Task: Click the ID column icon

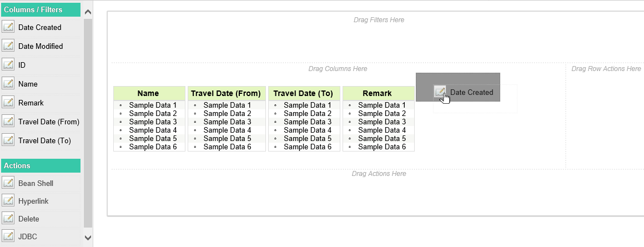Action: click(x=8, y=65)
